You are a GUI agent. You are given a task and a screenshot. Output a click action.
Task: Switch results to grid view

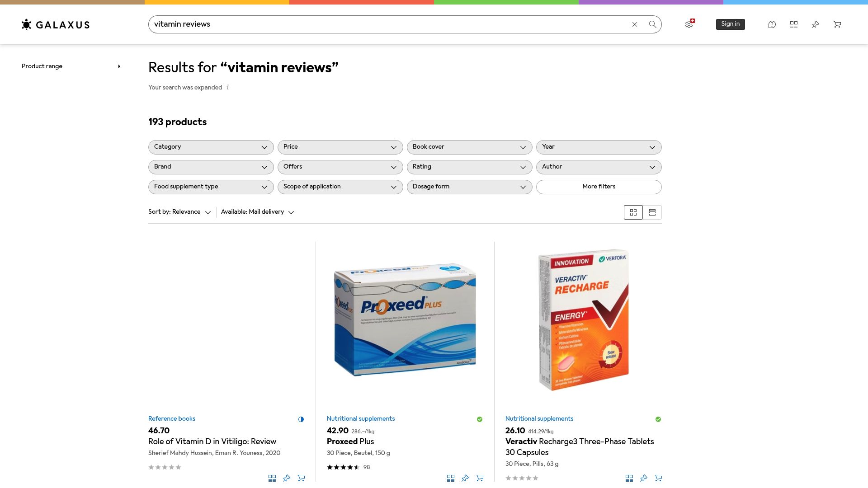pyautogui.click(x=633, y=212)
